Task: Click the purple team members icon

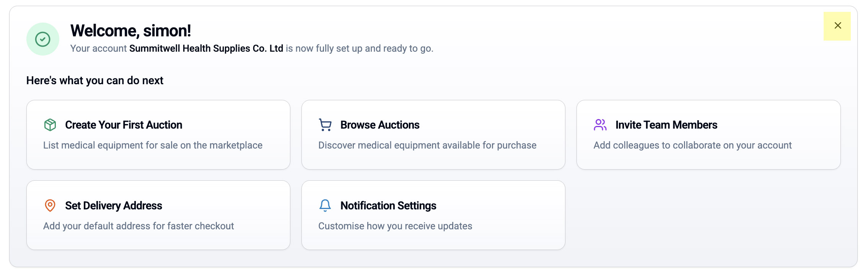Action: tap(600, 125)
